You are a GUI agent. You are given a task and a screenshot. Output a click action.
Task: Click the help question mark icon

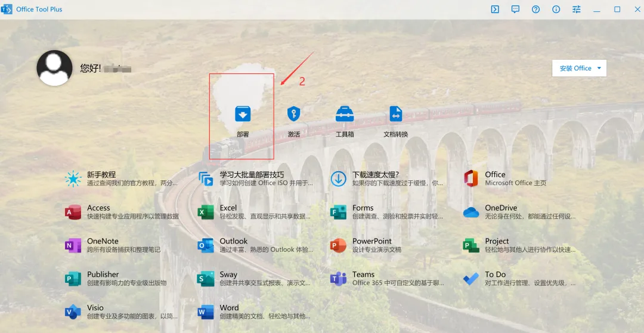(535, 9)
